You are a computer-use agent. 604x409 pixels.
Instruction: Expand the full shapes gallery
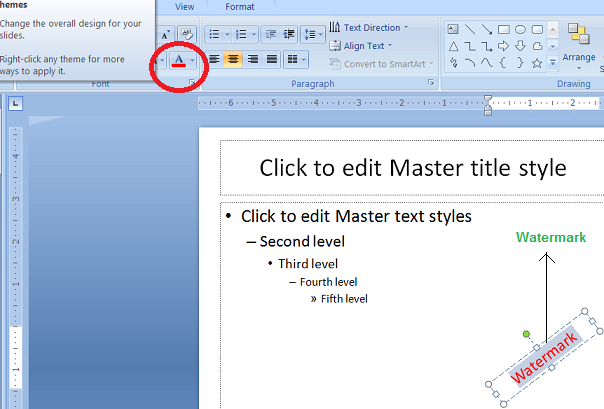tap(553, 63)
